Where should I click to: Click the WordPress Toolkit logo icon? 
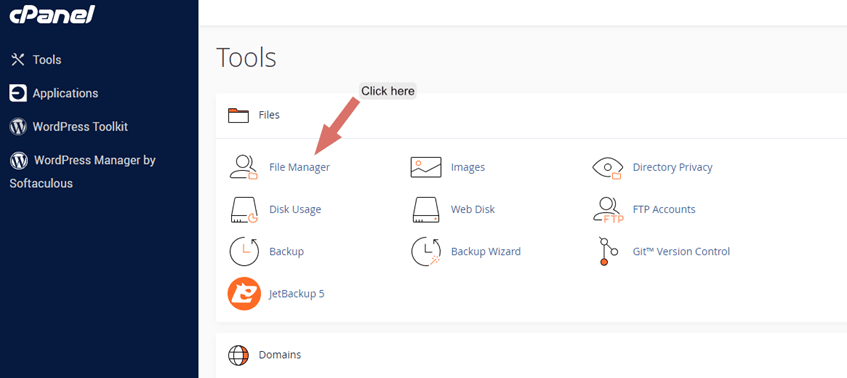[18, 127]
